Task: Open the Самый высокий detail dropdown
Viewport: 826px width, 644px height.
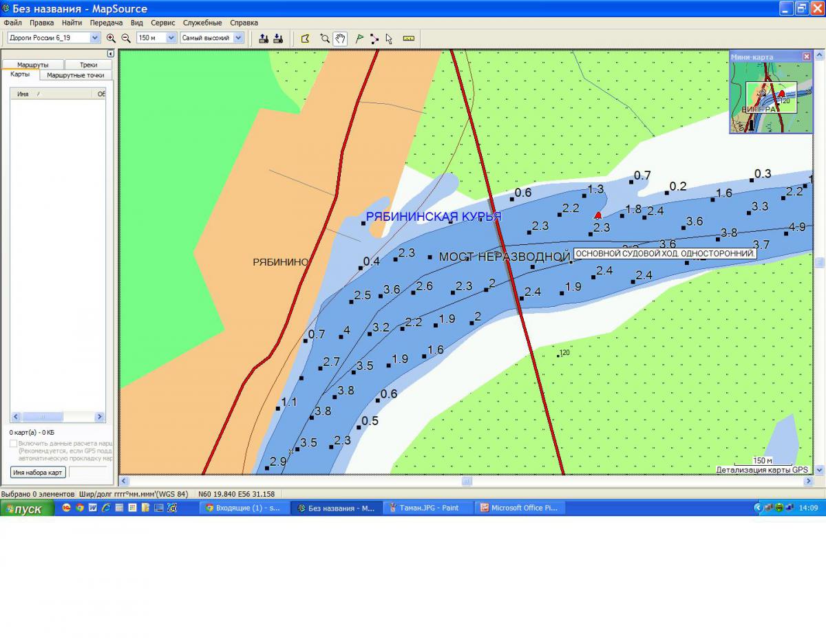Action: coord(238,39)
